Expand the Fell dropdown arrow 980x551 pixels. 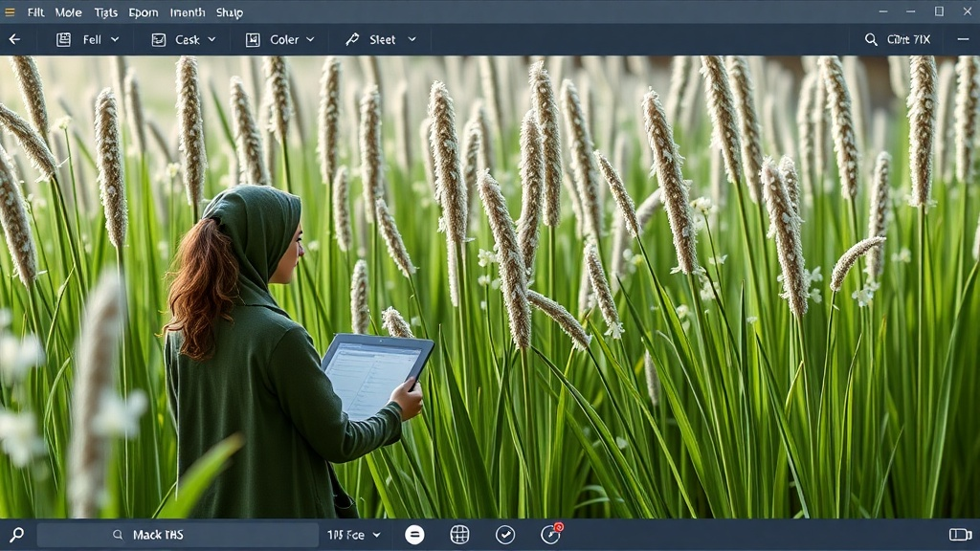point(115,39)
